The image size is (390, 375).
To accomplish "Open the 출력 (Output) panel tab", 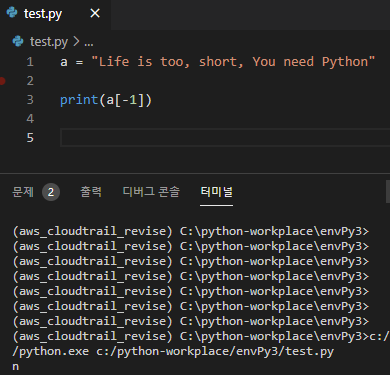I will [x=91, y=192].
